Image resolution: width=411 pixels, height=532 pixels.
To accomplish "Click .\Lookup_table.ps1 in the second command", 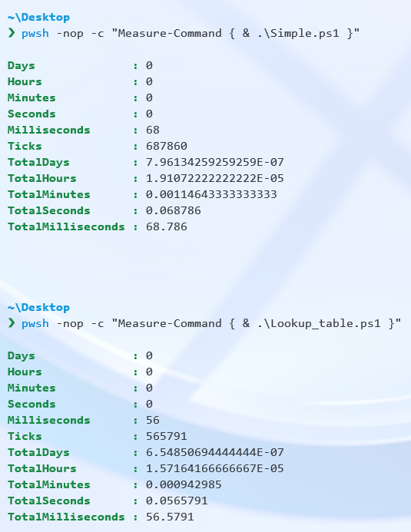I will 319,323.
